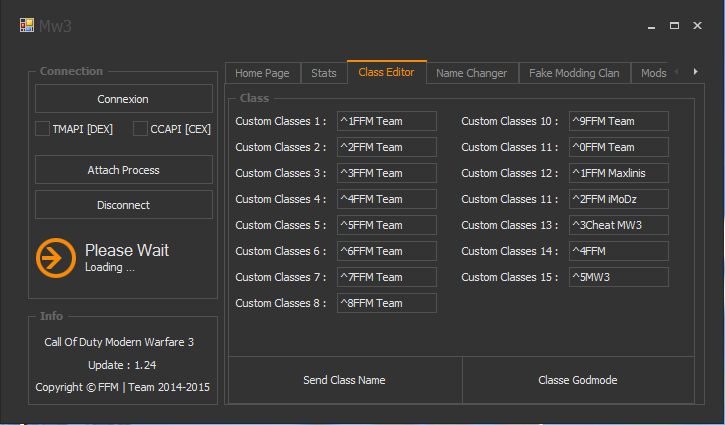
Task: Click the orange arrow status icon
Action: click(x=56, y=258)
